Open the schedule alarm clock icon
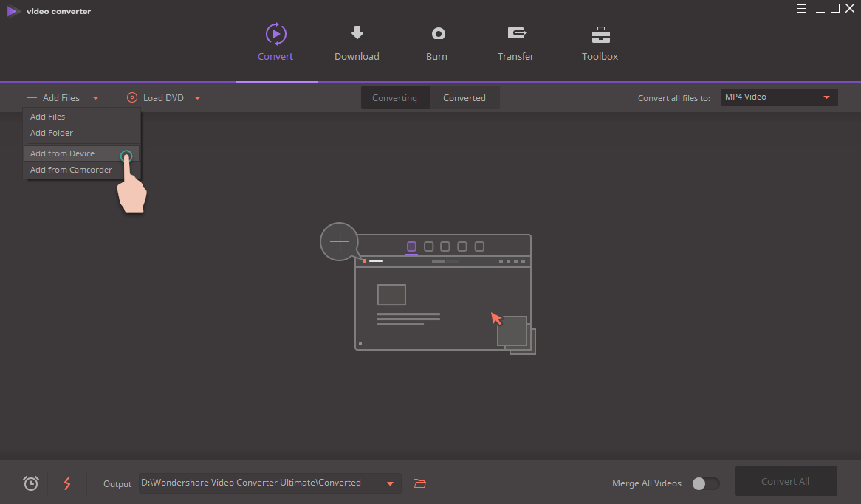The image size is (861, 504). pos(31,483)
